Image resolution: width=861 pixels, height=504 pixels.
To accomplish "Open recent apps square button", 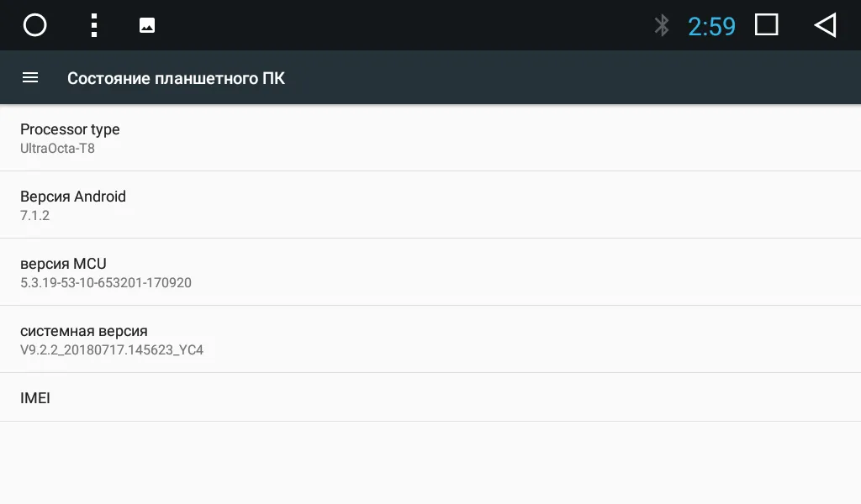I will coord(766,25).
